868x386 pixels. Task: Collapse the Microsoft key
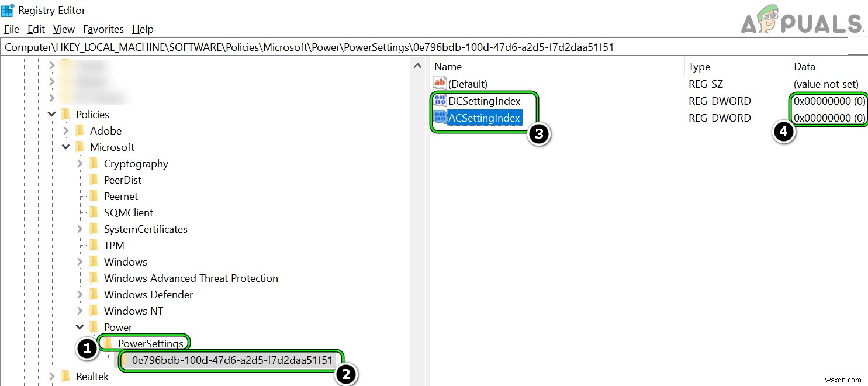click(x=65, y=147)
